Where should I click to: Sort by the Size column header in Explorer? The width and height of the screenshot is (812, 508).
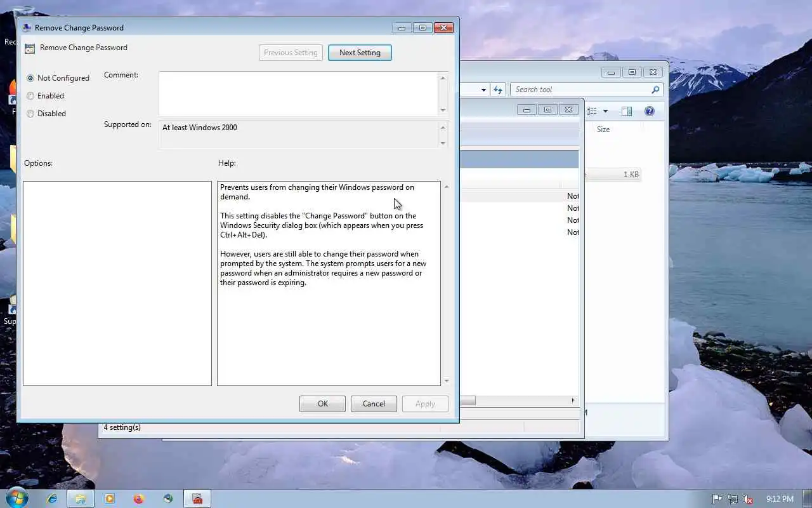pos(603,130)
